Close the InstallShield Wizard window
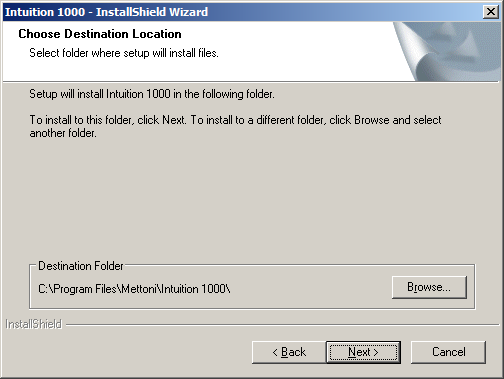This screenshot has width=504, height=379. point(491,12)
